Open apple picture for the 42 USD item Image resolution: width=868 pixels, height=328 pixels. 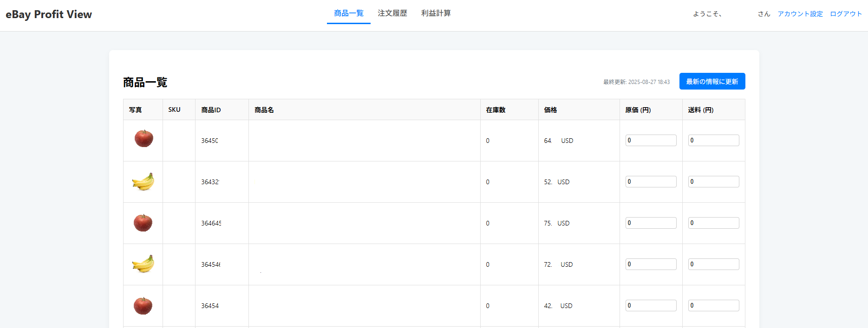[143, 306]
